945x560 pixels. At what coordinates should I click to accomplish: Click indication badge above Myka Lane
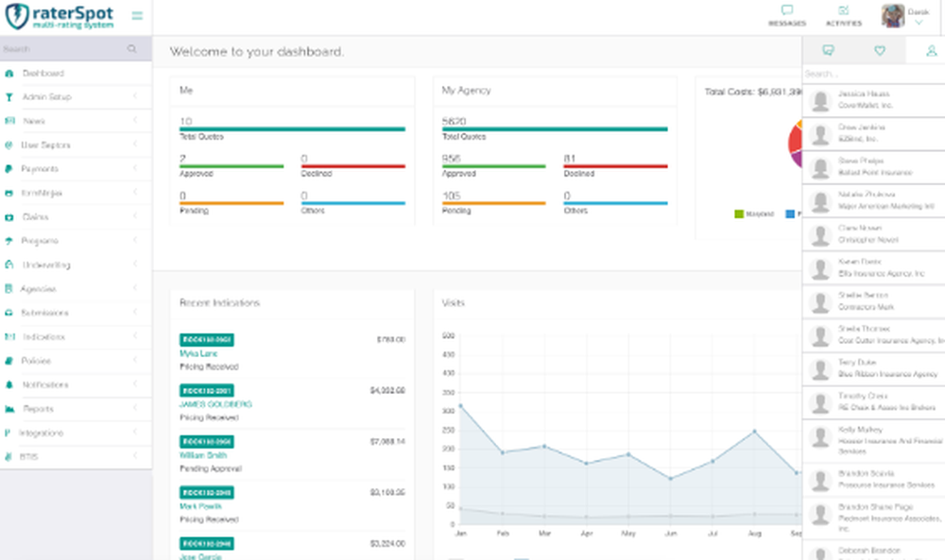[x=207, y=340]
